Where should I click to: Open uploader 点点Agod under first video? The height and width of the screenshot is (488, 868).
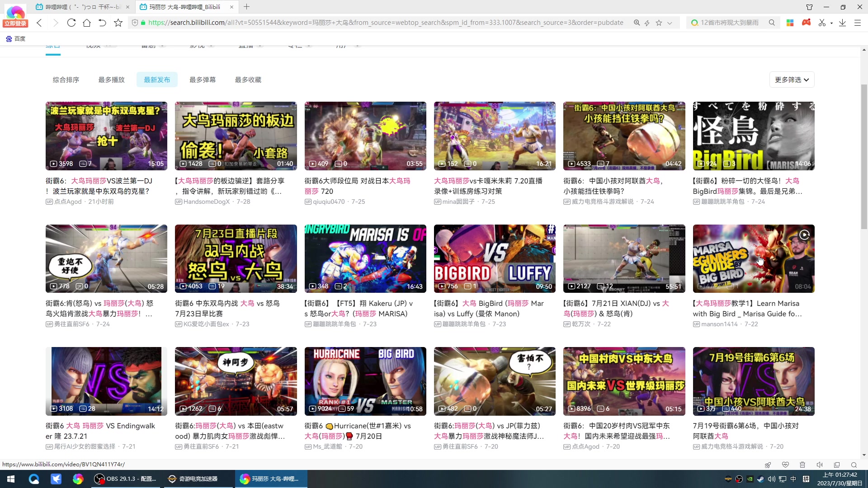68,202
